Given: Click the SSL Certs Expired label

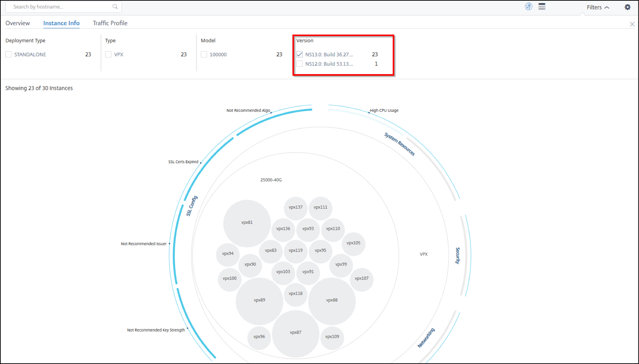Looking at the screenshot, I should [183, 162].
